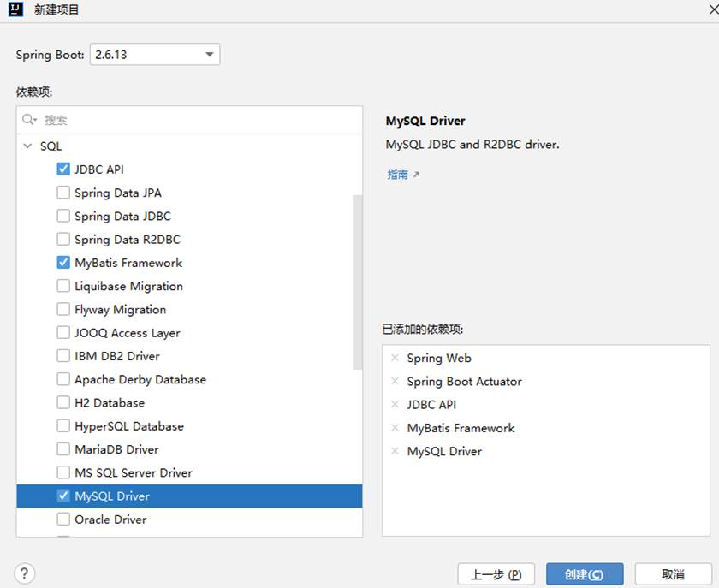The image size is (719, 588).
Task: Select the Liquibase Migration row text
Action: coord(129,287)
